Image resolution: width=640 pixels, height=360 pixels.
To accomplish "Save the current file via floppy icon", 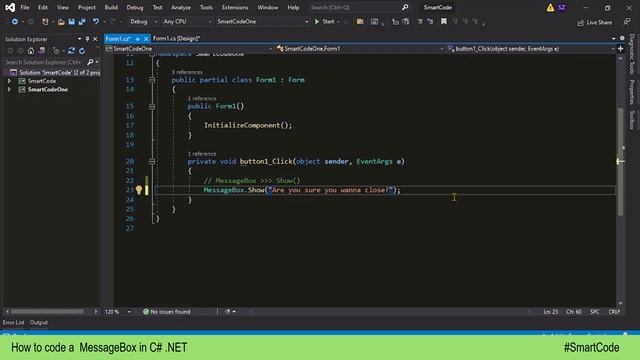I will [71, 22].
